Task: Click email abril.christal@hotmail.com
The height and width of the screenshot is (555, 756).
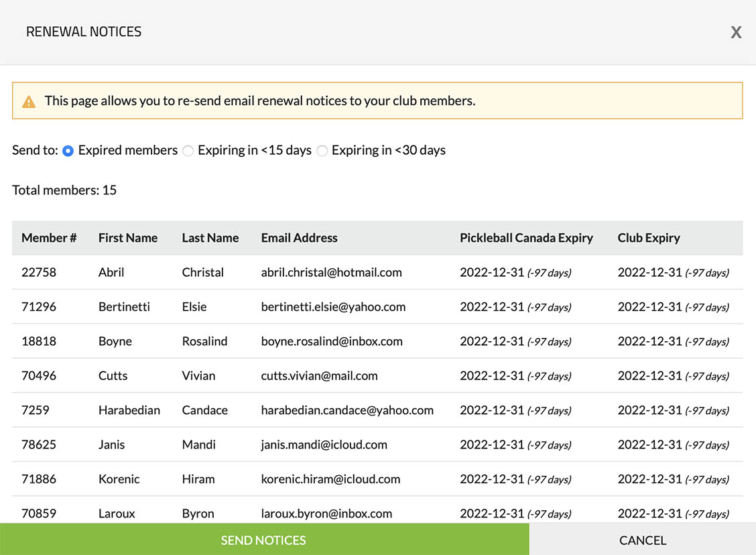Action: pyautogui.click(x=331, y=273)
